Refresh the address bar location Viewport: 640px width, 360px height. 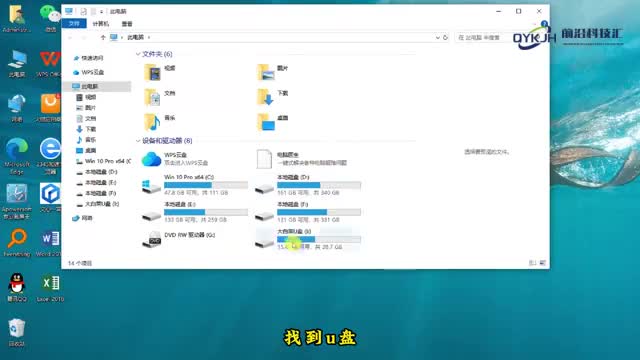(445, 38)
